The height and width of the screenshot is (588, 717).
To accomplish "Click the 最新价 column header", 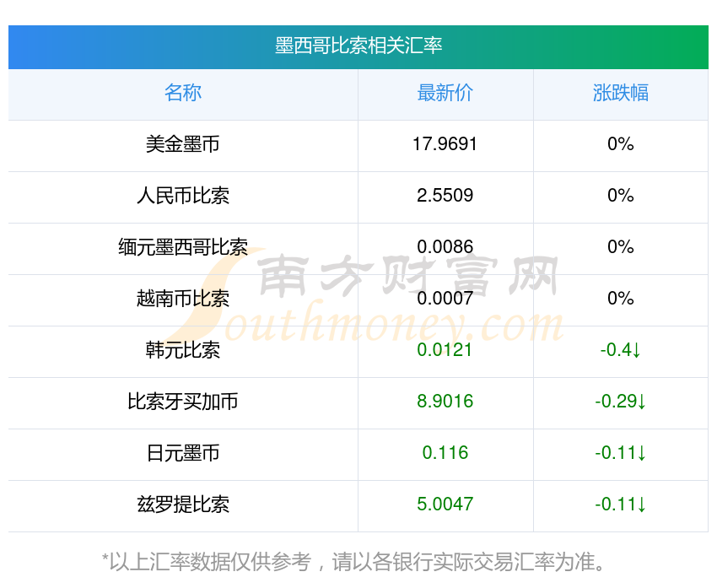I will point(445,93).
